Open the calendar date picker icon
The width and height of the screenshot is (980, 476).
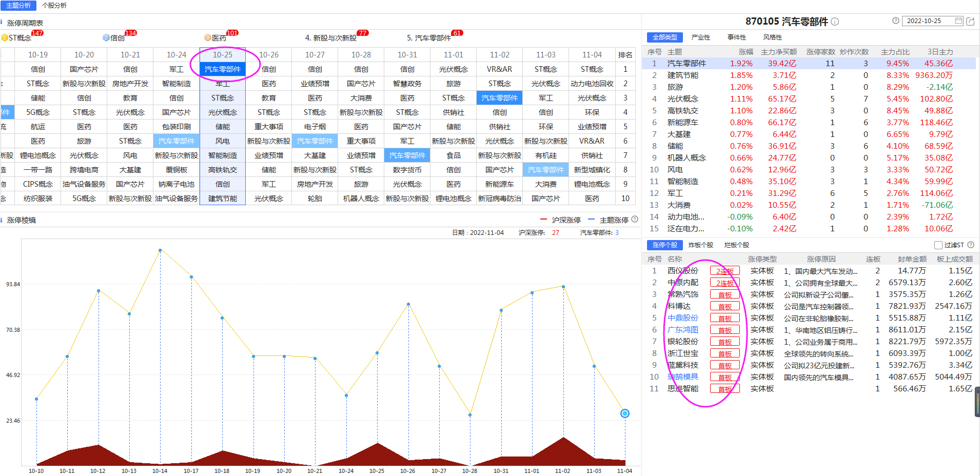(958, 21)
